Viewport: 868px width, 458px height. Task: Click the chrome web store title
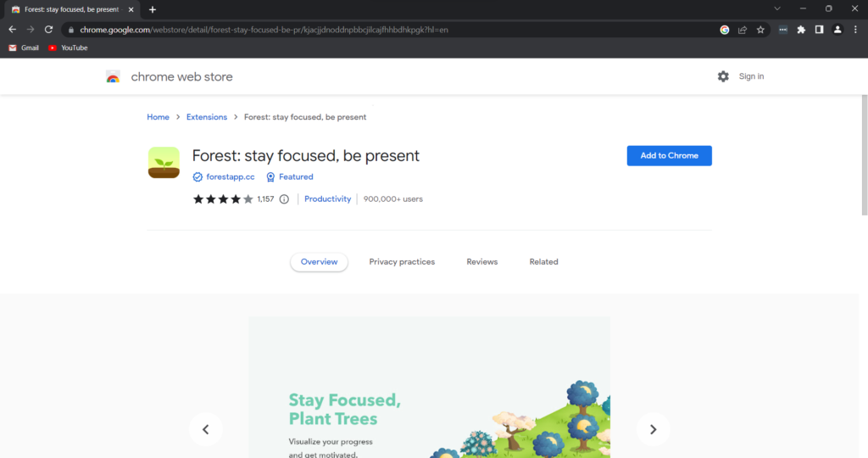[x=181, y=77]
